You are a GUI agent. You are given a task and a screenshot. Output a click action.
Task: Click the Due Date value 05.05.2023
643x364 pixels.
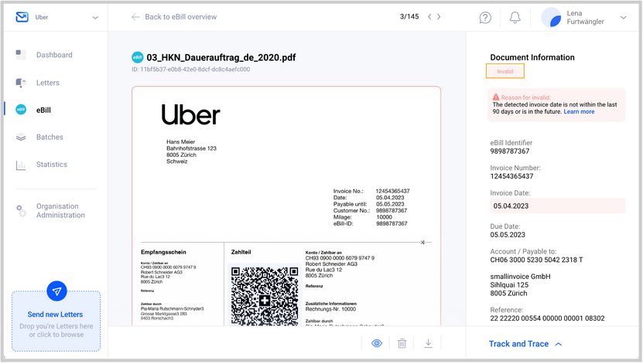pyautogui.click(x=508, y=235)
